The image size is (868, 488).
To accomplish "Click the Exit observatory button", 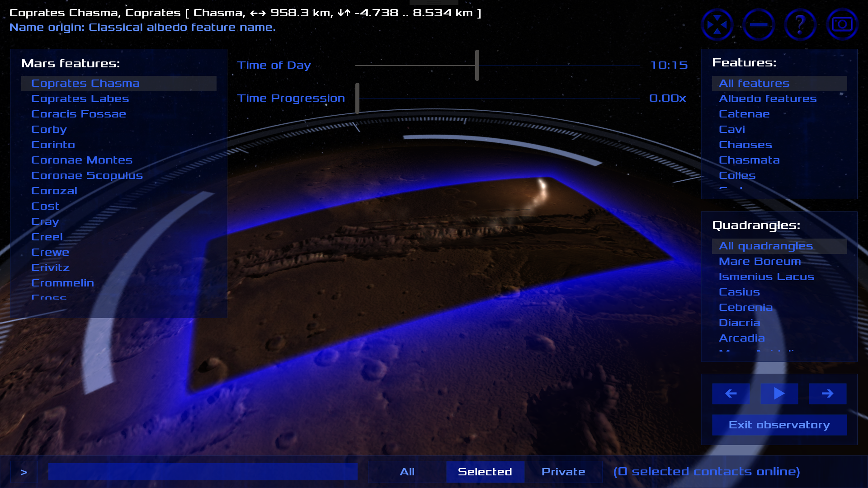I will click(x=779, y=425).
